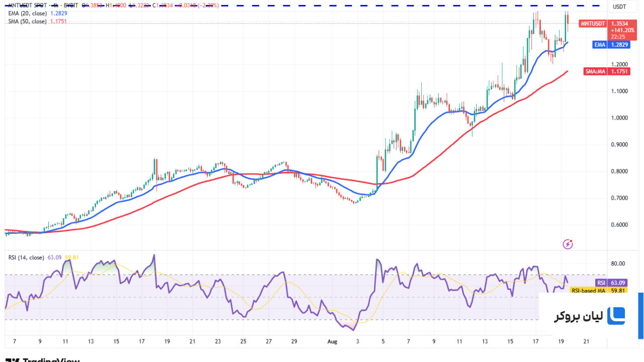Select the EMA (20, close) indicator legend
This screenshot has height=362, width=644.
(27, 14)
